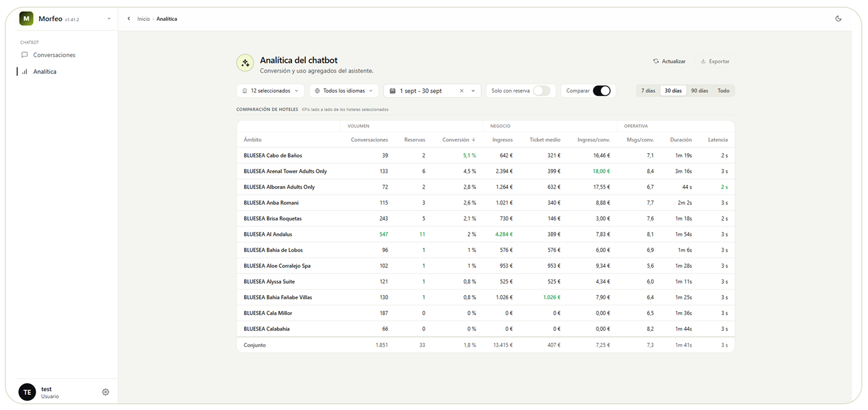868x410 pixels.
Task: Sort by the Conversión column header
Action: pos(459,140)
